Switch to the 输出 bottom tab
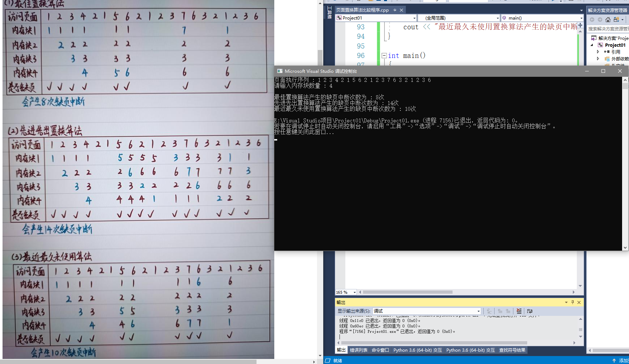 (x=341, y=350)
